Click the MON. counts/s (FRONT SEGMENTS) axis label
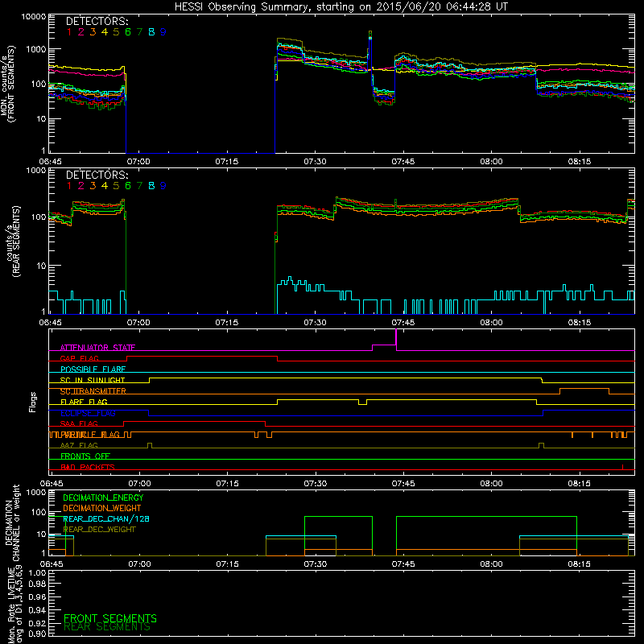Viewport: 644px width, 644px height. 8,85
